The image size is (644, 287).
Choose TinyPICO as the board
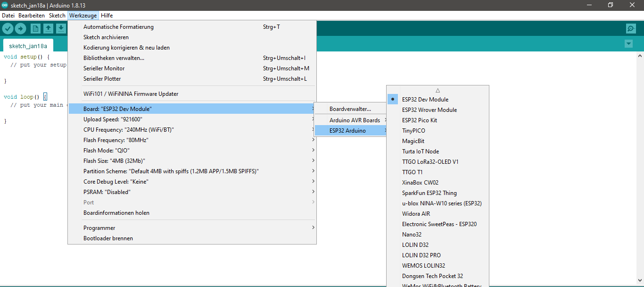[413, 130]
